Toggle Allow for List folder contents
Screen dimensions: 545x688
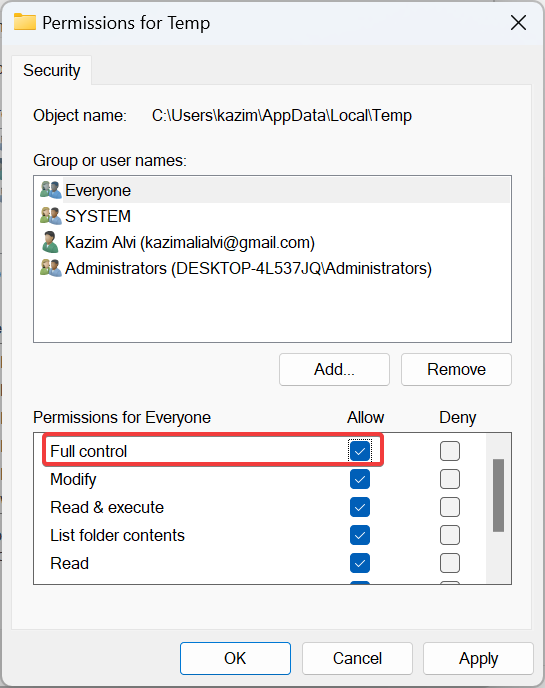(x=360, y=535)
